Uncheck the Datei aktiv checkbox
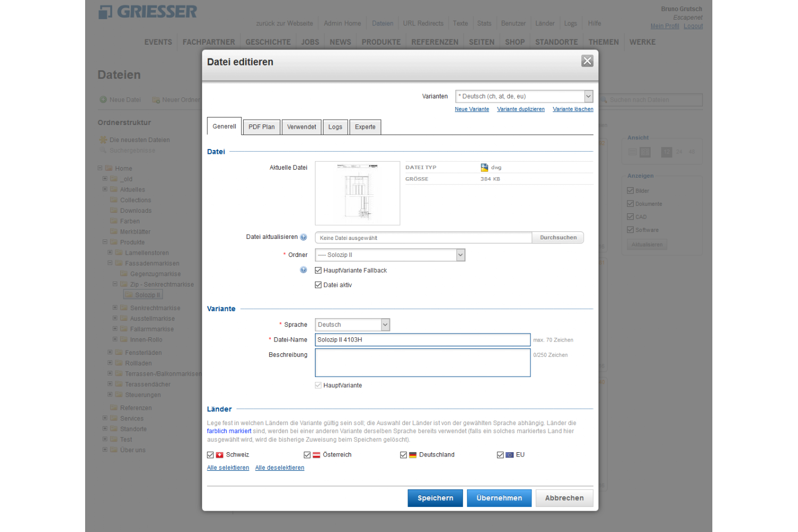 pos(318,285)
